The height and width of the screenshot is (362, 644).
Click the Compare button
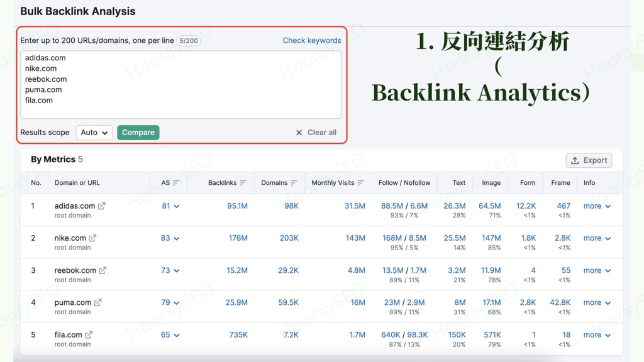point(138,132)
